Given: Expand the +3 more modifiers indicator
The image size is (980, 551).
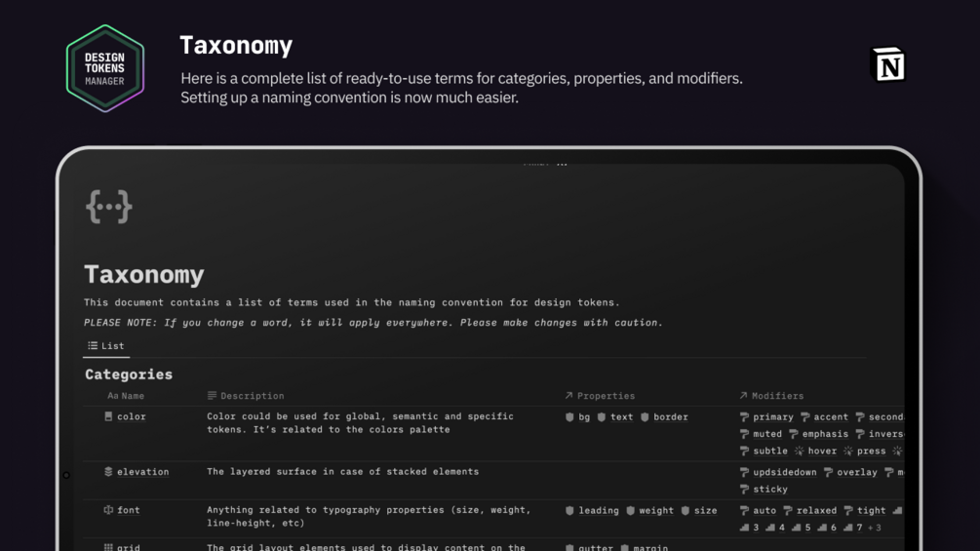Looking at the screenshot, I should pyautogui.click(x=875, y=528).
